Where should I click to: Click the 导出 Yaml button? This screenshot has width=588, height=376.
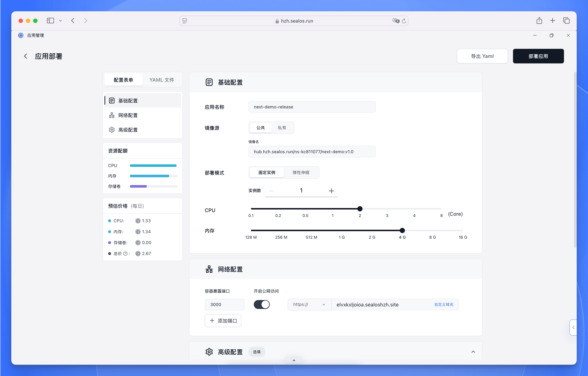pos(482,56)
